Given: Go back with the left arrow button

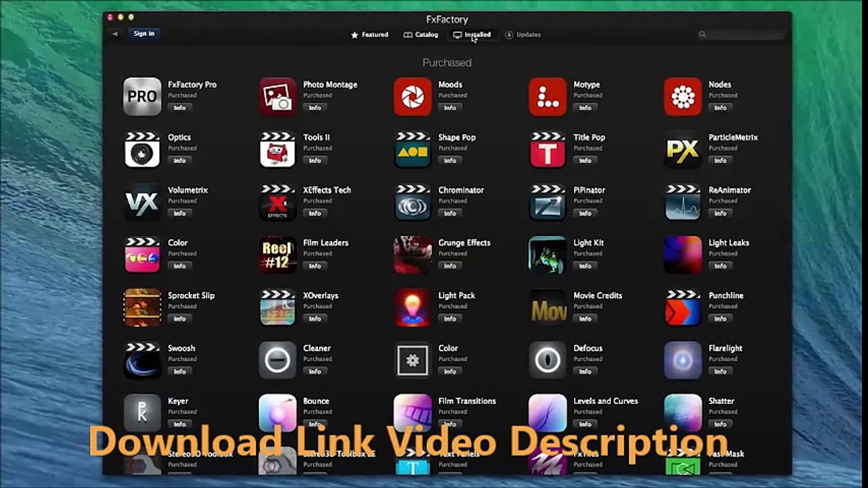Looking at the screenshot, I should coord(115,34).
